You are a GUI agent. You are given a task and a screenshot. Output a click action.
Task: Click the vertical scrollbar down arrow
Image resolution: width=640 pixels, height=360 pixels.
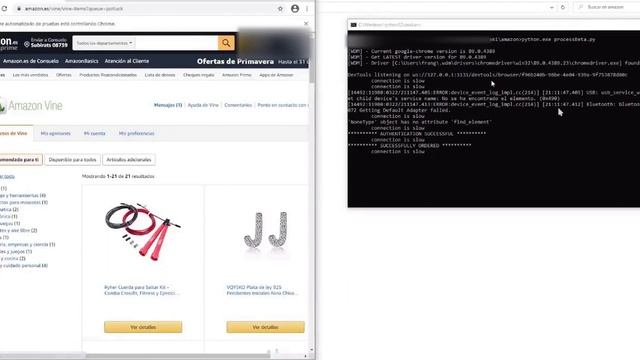coord(312,350)
